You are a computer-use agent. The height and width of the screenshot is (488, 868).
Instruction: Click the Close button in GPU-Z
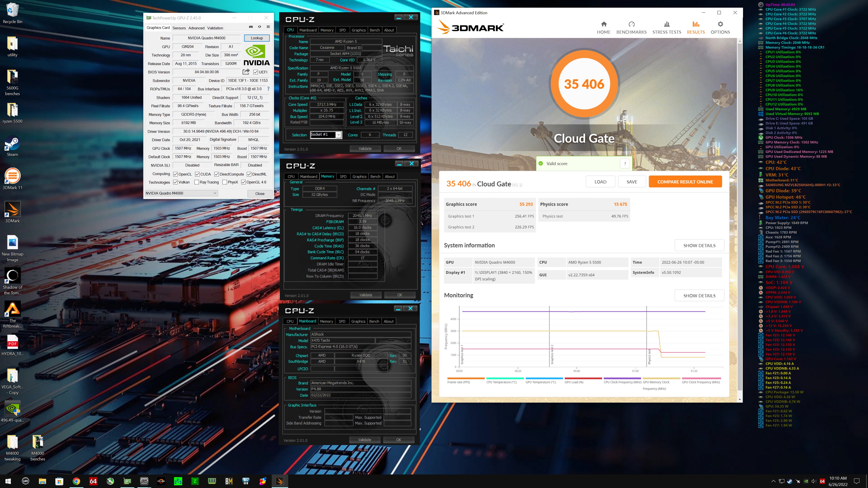[x=259, y=194]
